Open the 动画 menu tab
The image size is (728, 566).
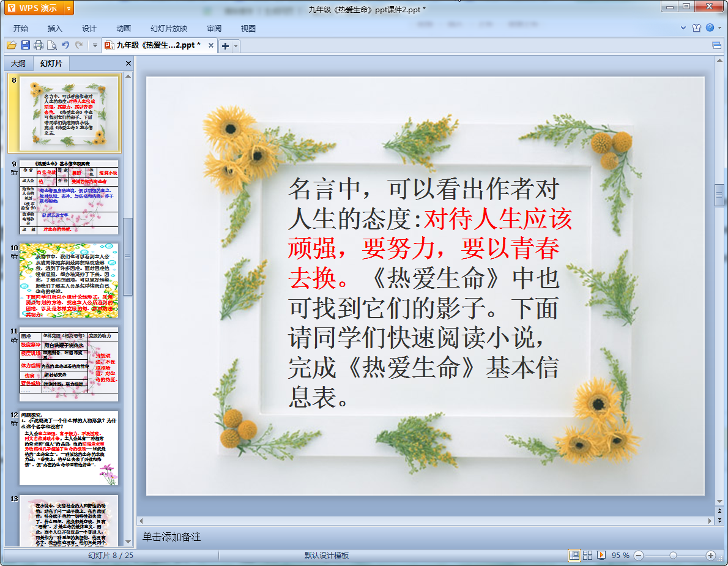click(x=124, y=28)
